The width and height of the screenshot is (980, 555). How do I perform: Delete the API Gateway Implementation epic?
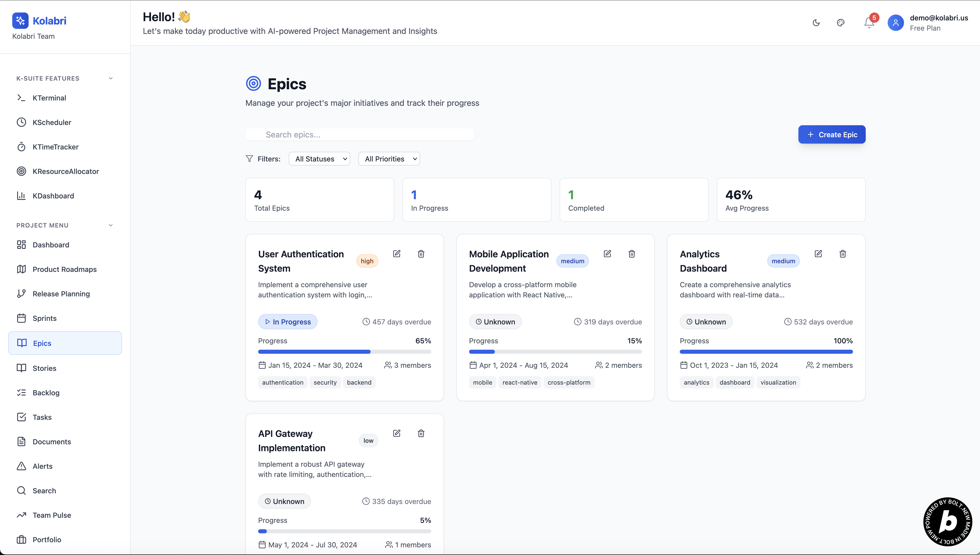point(421,433)
